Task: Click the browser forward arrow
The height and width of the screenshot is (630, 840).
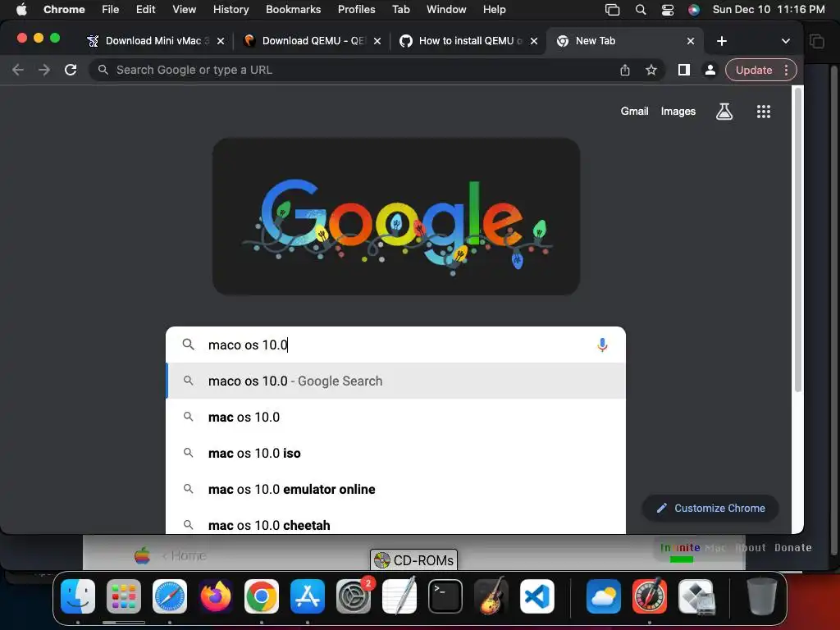Action: pyautogui.click(x=44, y=70)
